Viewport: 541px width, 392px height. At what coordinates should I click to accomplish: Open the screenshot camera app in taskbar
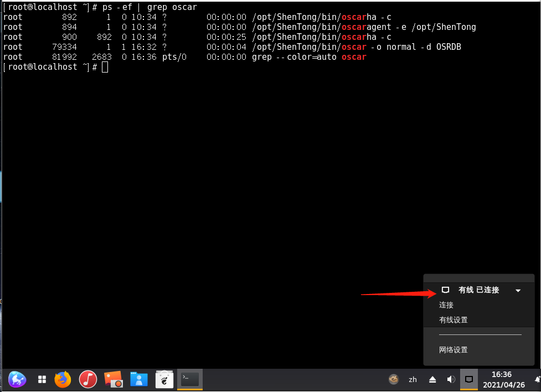point(113,379)
